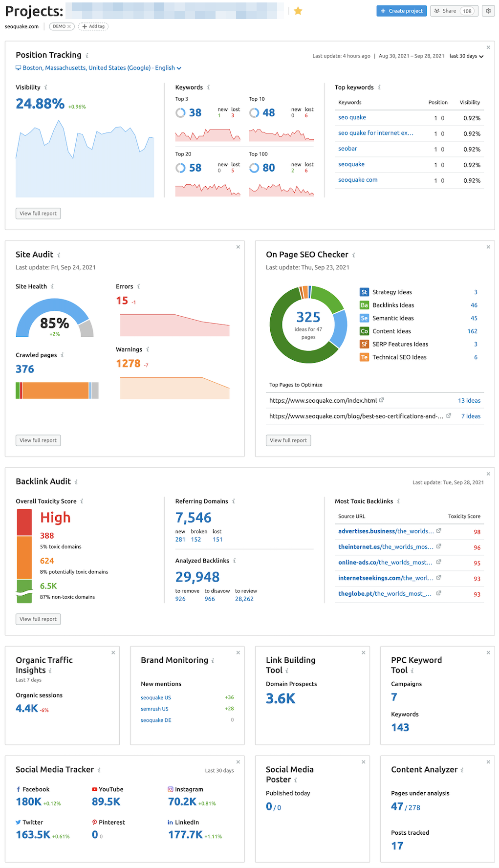Click the Create project button

click(402, 11)
